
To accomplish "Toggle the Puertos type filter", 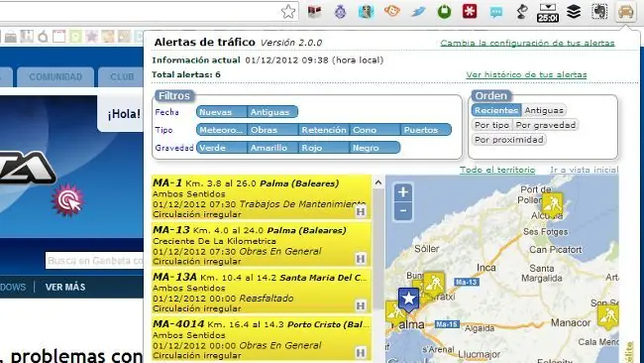I will tap(426, 130).
